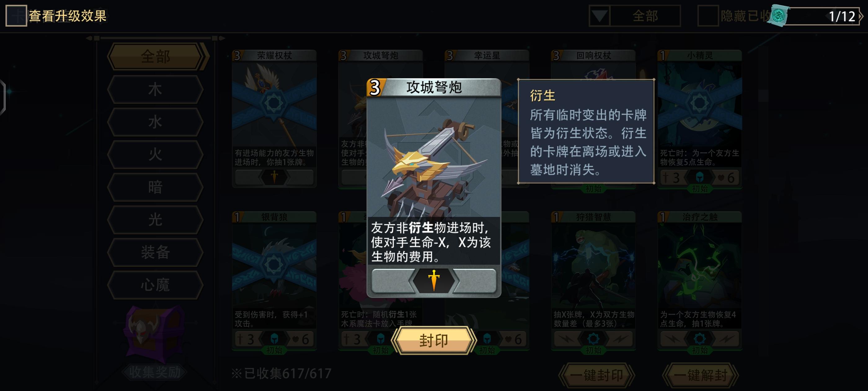Click the golden sword icon on 攻城弩炮

tap(434, 280)
